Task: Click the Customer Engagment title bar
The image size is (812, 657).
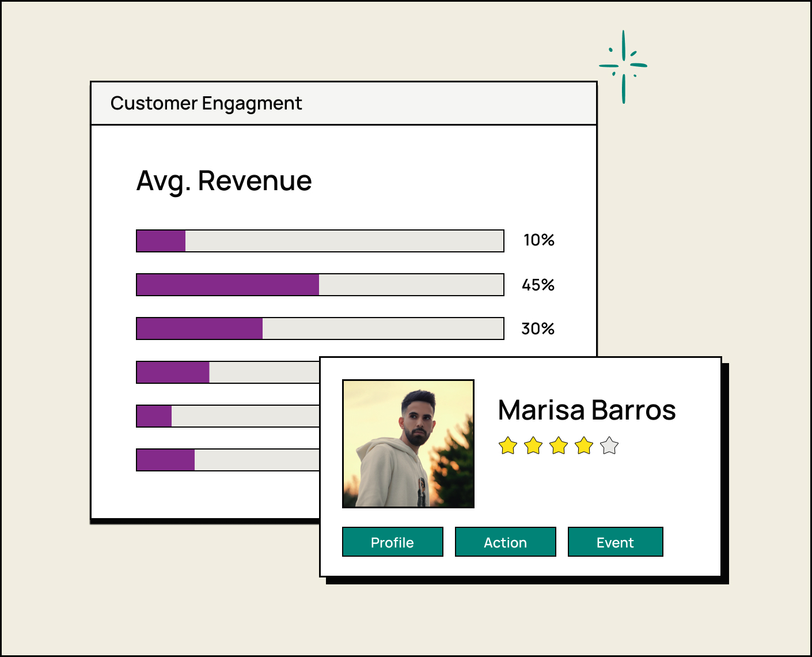Action: click(343, 103)
